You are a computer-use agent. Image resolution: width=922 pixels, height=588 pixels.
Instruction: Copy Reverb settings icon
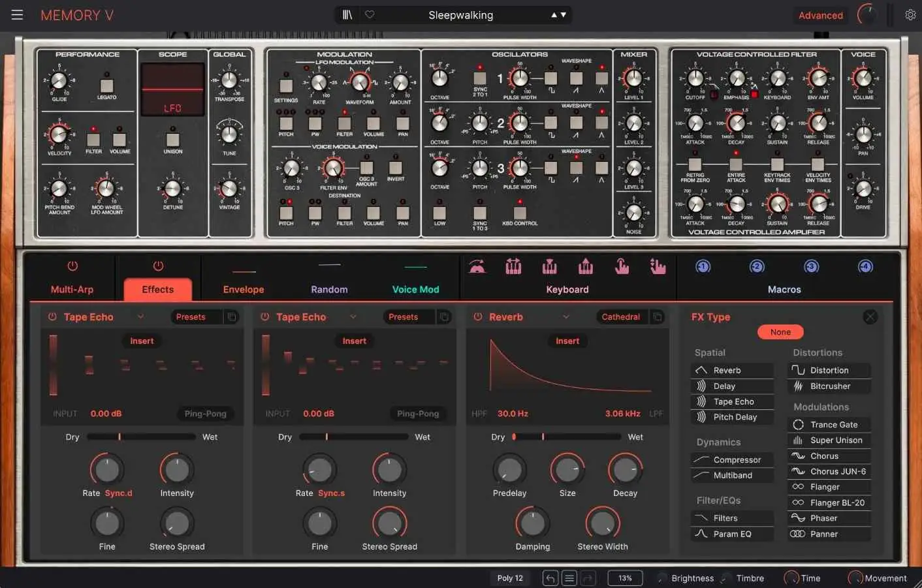tap(658, 317)
